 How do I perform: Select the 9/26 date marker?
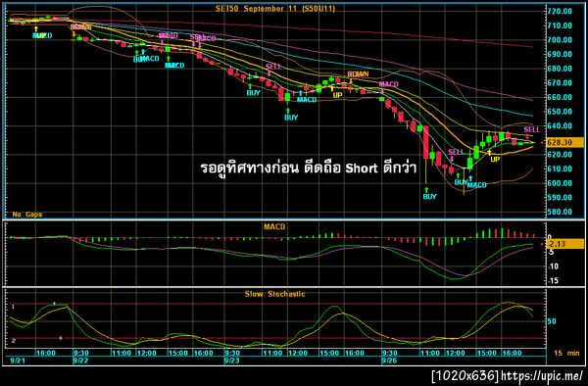(x=389, y=362)
